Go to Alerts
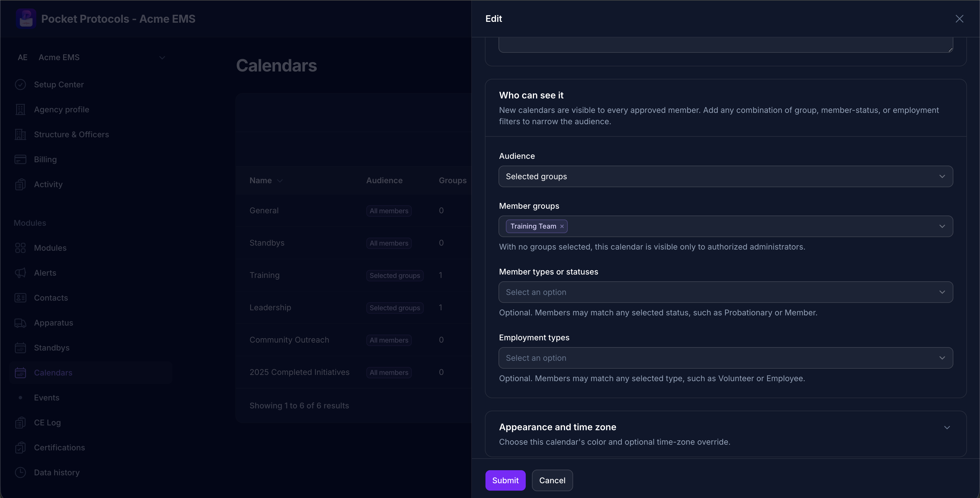 point(45,273)
